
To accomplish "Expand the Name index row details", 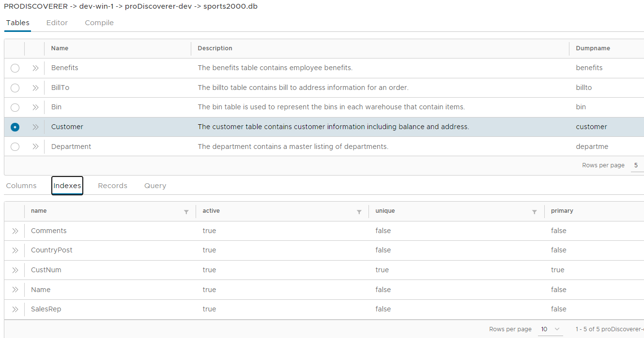I will (x=15, y=289).
